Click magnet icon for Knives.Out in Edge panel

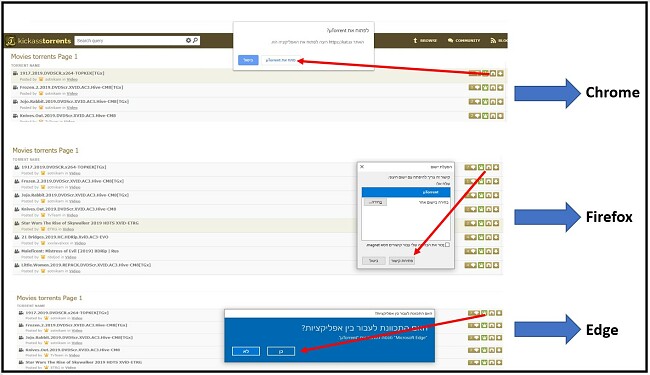tap(492, 350)
